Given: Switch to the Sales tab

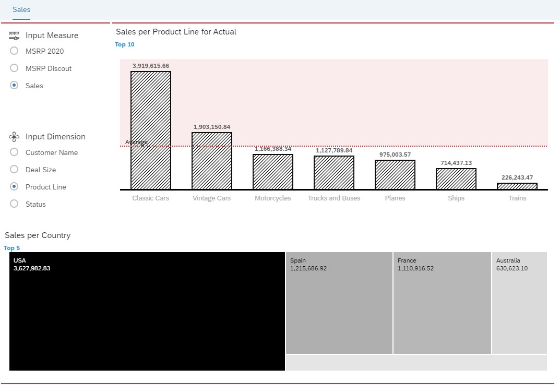Looking at the screenshot, I should (x=21, y=9).
